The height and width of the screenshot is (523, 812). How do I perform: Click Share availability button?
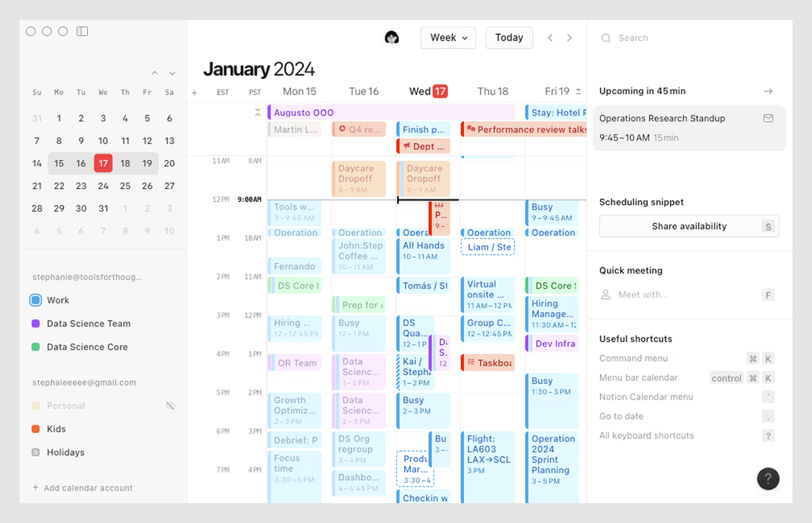pyautogui.click(x=689, y=226)
